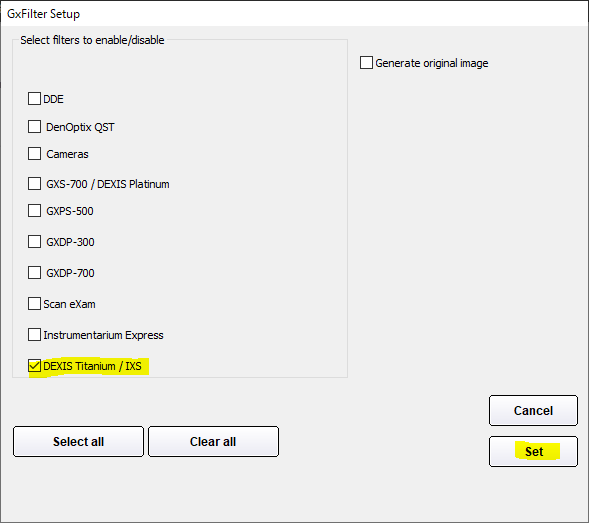Enable GXS-700 / DEXIS Platinum checkbox

coord(34,184)
